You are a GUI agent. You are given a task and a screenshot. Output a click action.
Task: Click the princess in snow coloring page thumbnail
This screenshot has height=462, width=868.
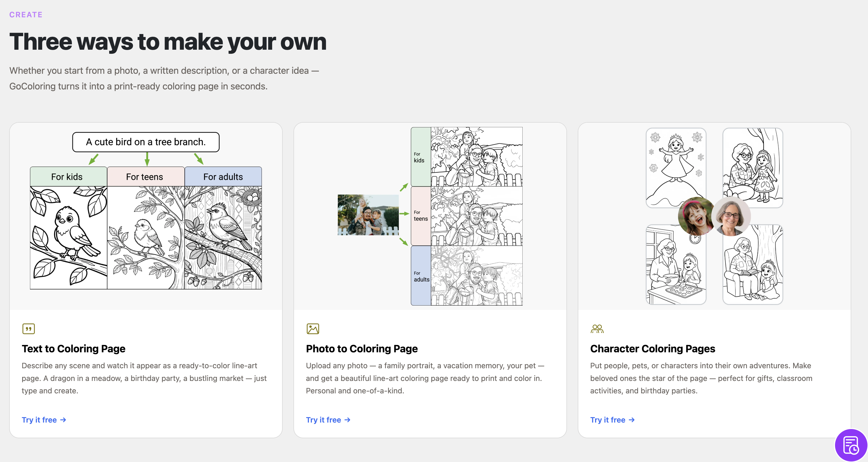(x=676, y=168)
